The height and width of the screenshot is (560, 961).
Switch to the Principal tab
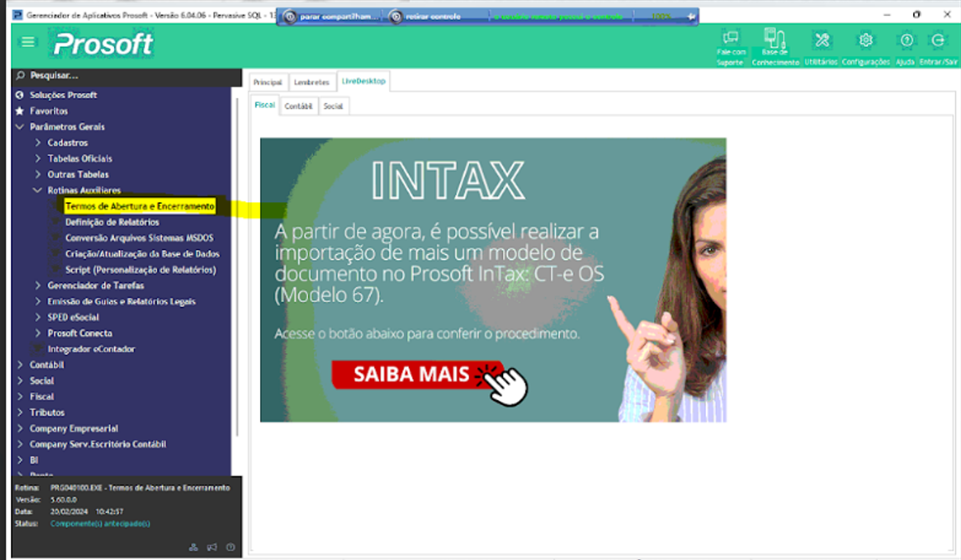[268, 82]
